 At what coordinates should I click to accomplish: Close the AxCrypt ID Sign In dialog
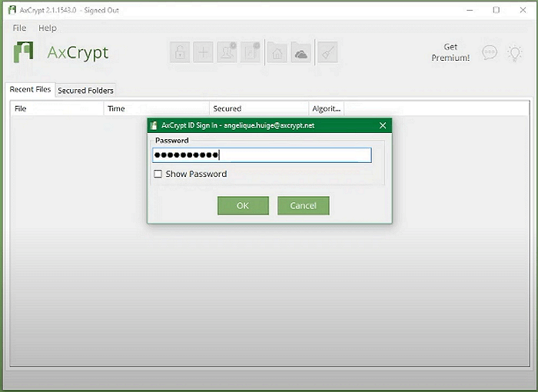(x=383, y=125)
